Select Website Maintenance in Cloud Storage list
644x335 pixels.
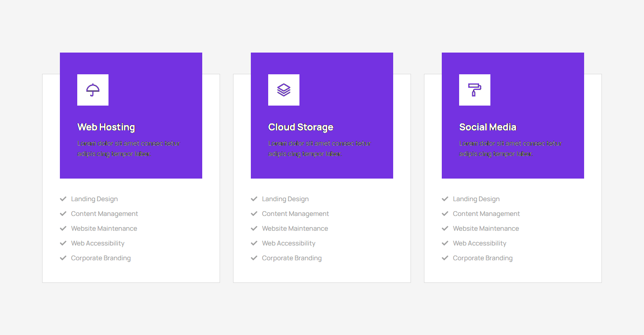pos(295,229)
